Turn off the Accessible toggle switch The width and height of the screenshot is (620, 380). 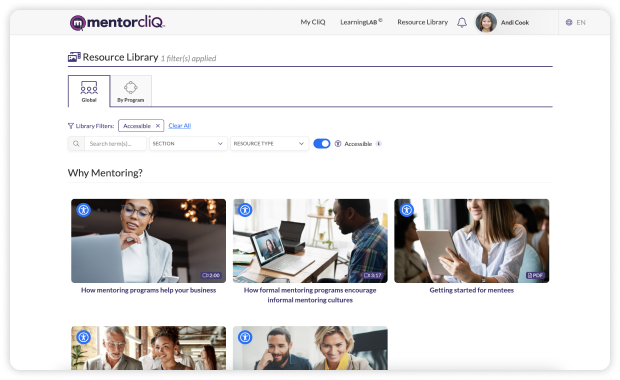click(x=321, y=144)
